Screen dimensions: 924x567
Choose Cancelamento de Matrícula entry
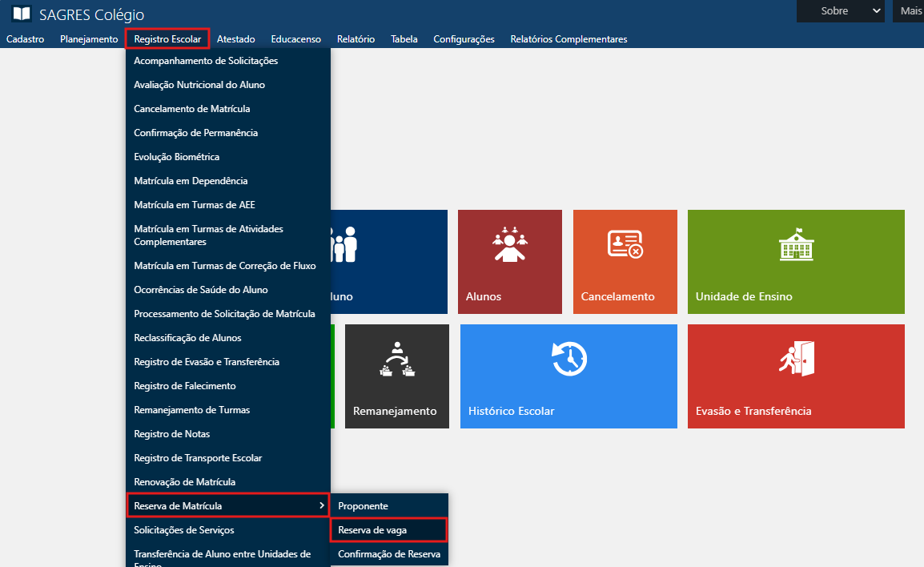click(x=228, y=109)
